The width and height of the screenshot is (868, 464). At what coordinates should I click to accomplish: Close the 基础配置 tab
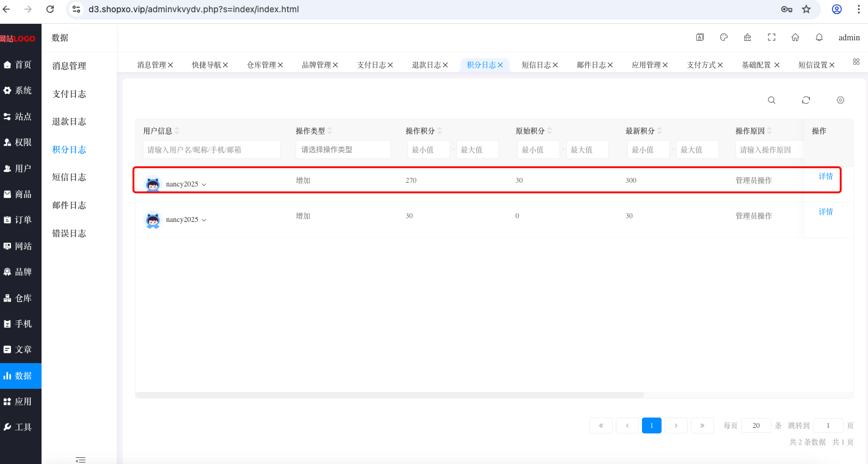[777, 65]
